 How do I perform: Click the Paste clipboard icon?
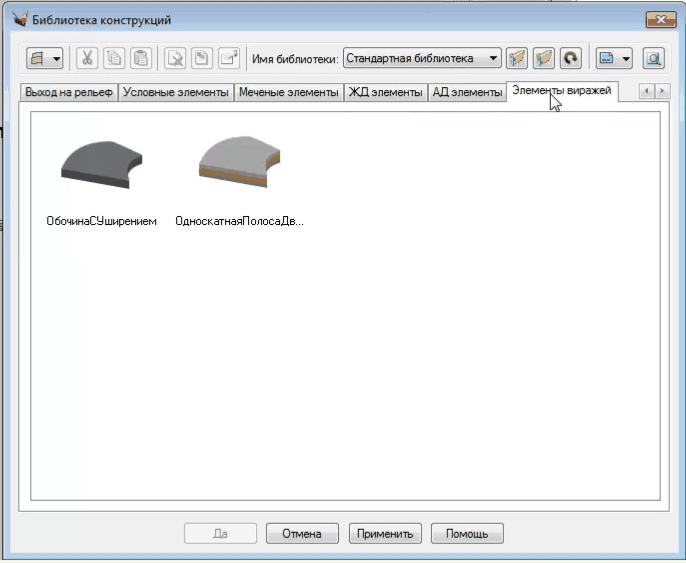point(141,59)
